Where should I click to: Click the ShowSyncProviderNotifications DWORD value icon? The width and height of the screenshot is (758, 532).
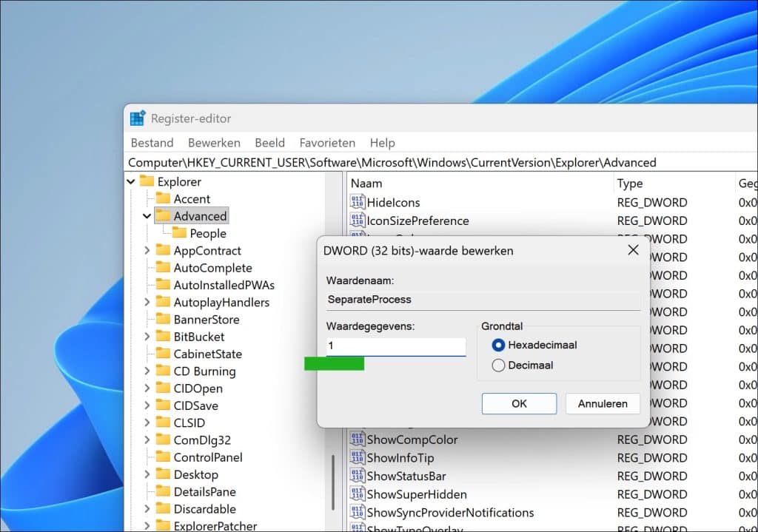coord(358,512)
